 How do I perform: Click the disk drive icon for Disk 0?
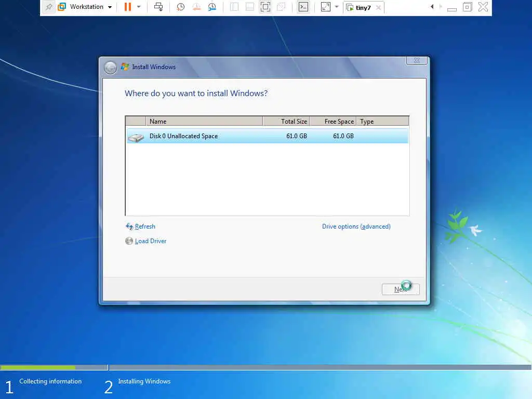[x=136, y=137]
